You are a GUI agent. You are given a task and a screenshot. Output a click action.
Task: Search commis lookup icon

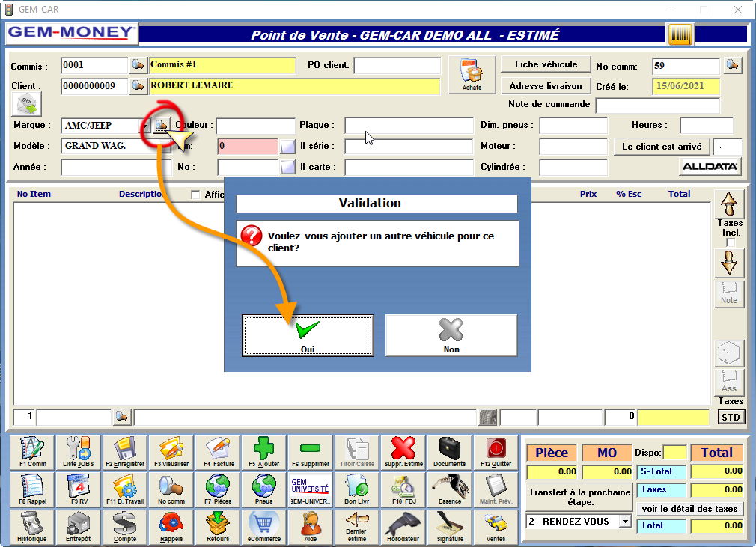click(138, 64)
